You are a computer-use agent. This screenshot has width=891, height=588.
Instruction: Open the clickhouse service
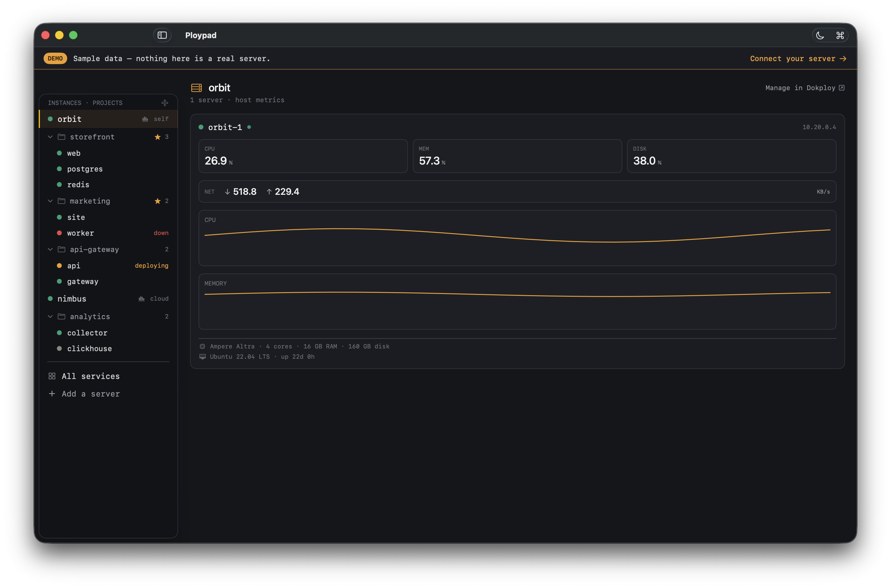(x=108, y=349)
